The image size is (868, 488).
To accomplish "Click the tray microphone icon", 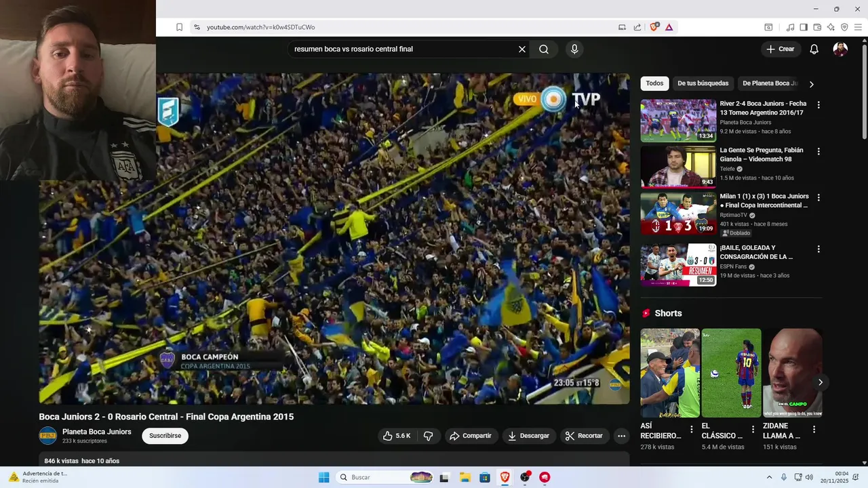I will pyautogui.click(x=784, y=477).
